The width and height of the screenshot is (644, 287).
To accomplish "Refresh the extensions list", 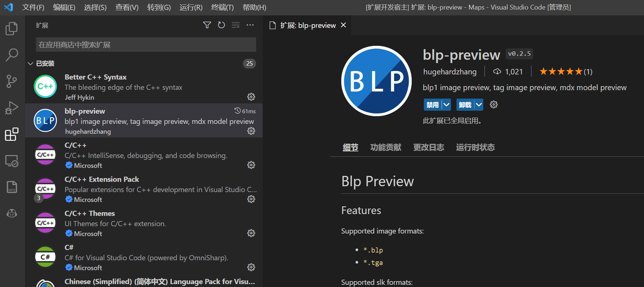I will (221, 25).
